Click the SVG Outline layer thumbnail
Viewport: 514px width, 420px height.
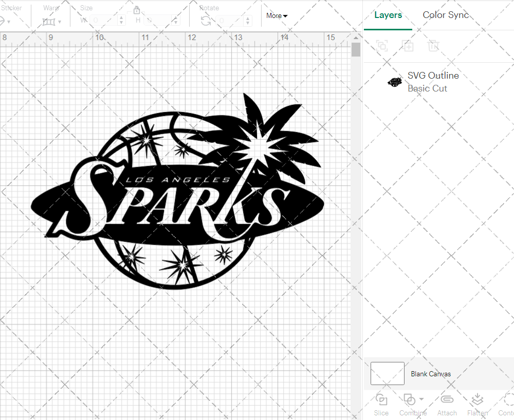[395, 81]
